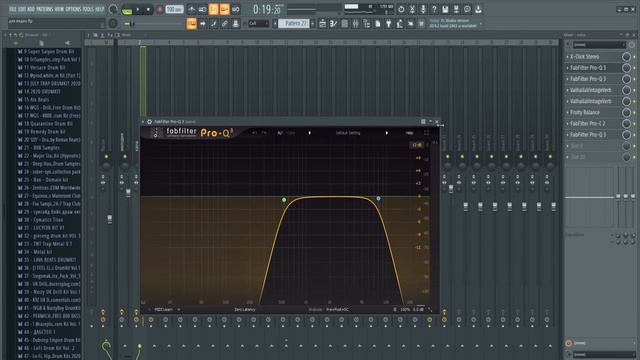Click the X-Click Stereo mix level knob
Image resolution: width=640 pixels, height=360 pixels.
(626, 57)
